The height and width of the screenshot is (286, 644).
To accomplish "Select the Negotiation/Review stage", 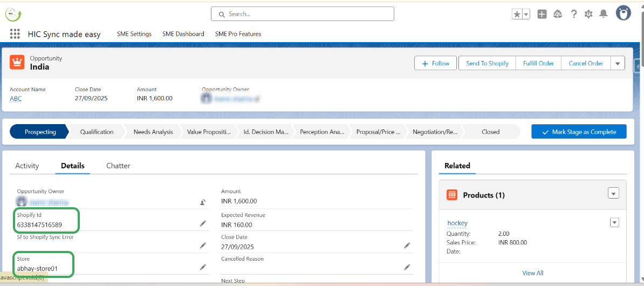I will (x=435, y=132).
